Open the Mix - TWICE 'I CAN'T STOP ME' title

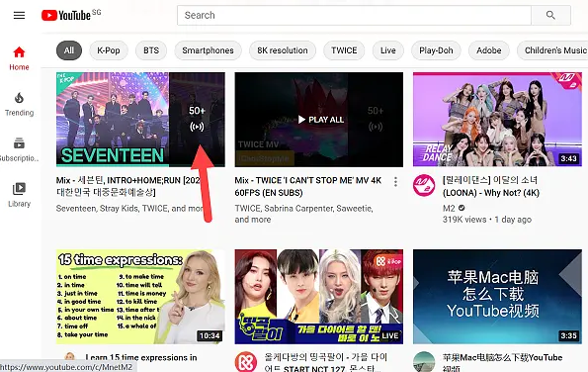308,187
